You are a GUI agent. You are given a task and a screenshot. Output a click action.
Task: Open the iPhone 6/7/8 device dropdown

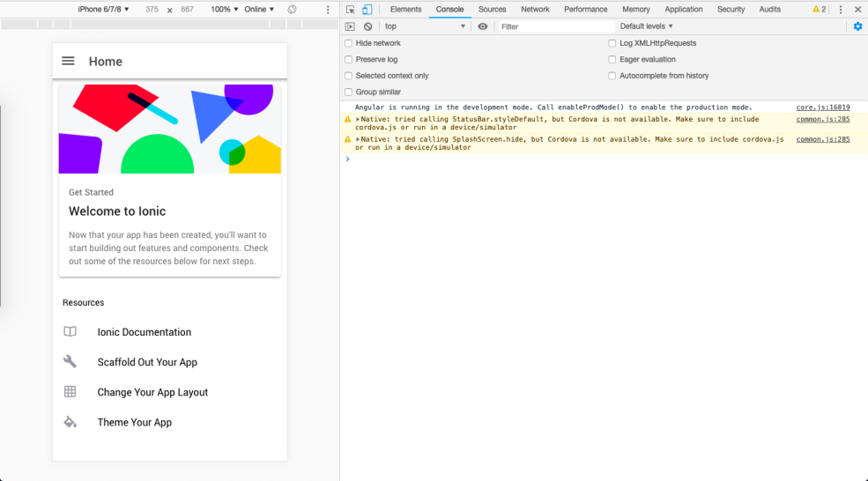104,10
